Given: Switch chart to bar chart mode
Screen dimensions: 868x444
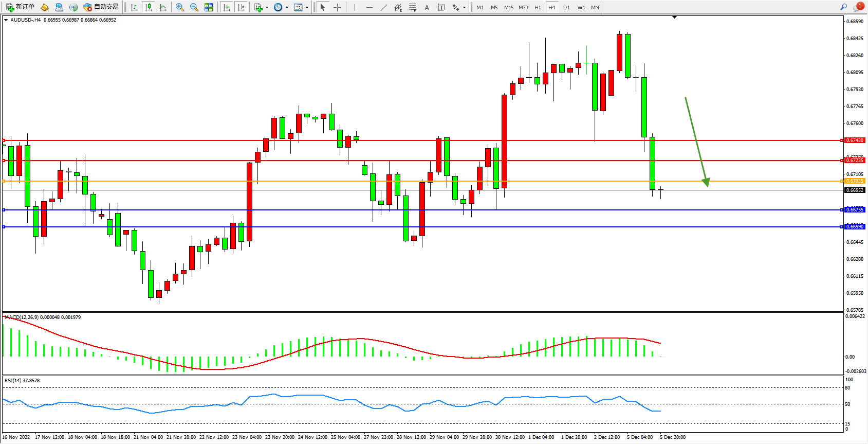Looking at the screenshot, I should [x=134, y=7].
